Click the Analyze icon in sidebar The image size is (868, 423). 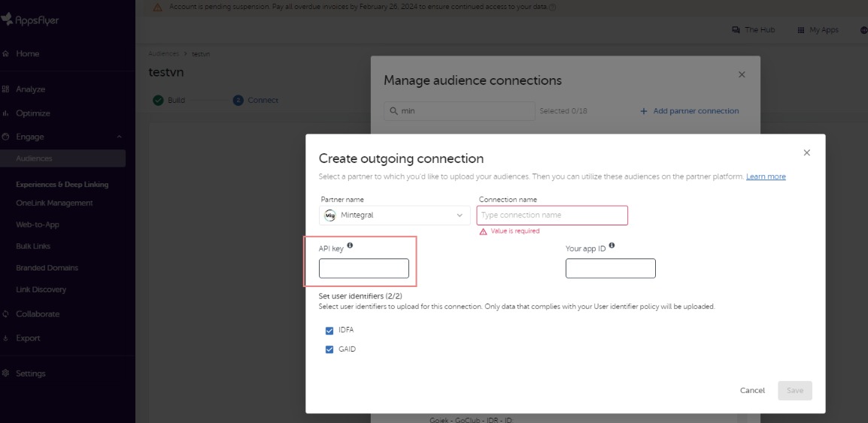5,89
